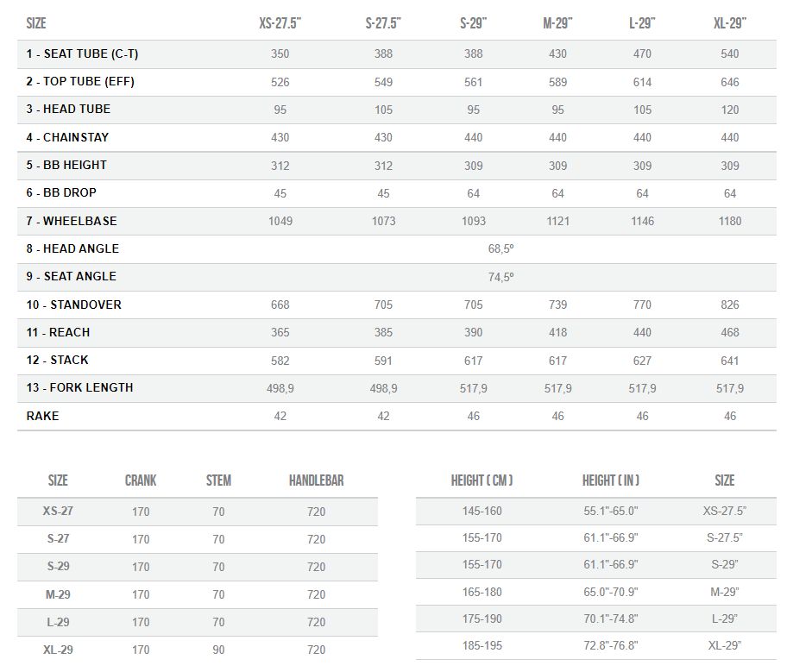787x672 pixels.
Task: Click the 145-160 height range cell
Action: tap(482, 511)
